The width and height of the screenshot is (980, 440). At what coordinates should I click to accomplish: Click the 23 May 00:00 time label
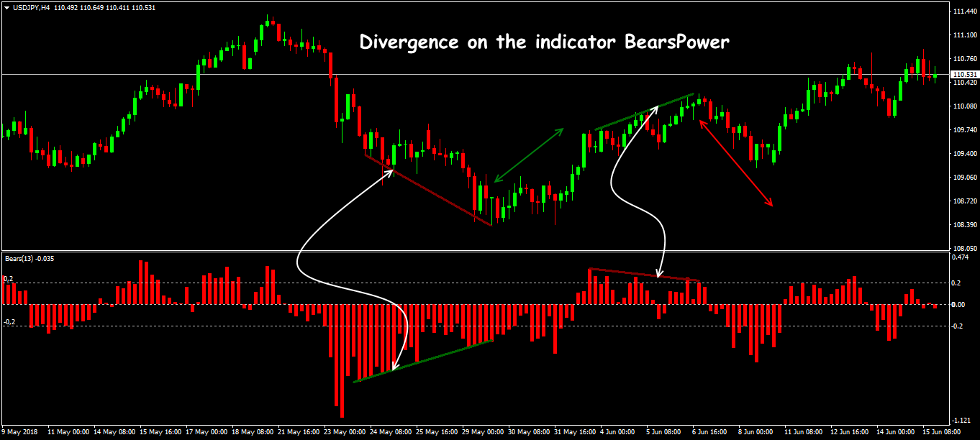click(345, 433)
